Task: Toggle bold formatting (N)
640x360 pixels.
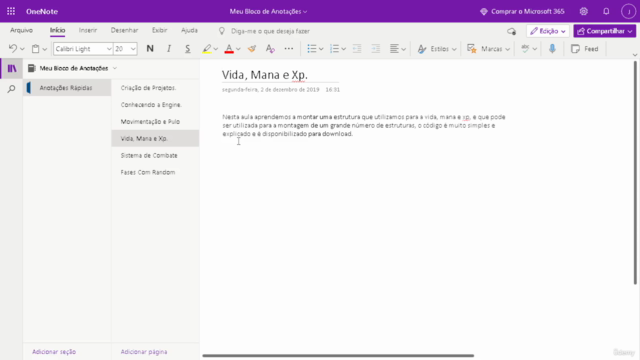Action: [150, 49]
